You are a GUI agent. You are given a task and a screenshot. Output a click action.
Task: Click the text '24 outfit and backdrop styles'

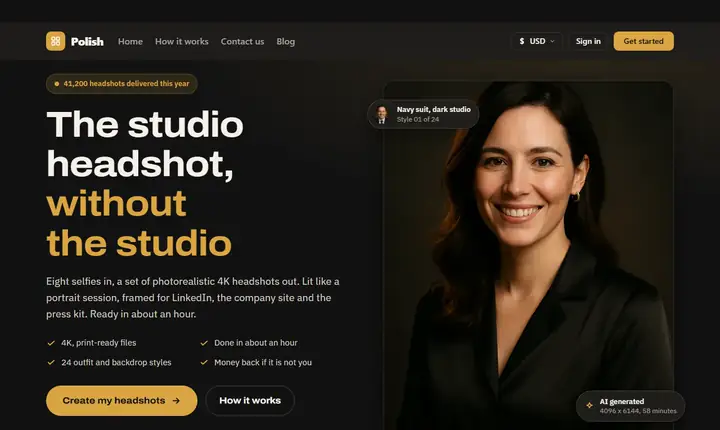[x=116, y=362]
